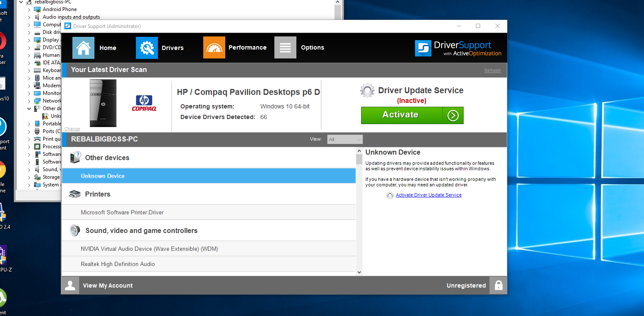The image size is (644, 316).
Task: Collapse Other devices in Device Manager
Action: click(29, 108)
